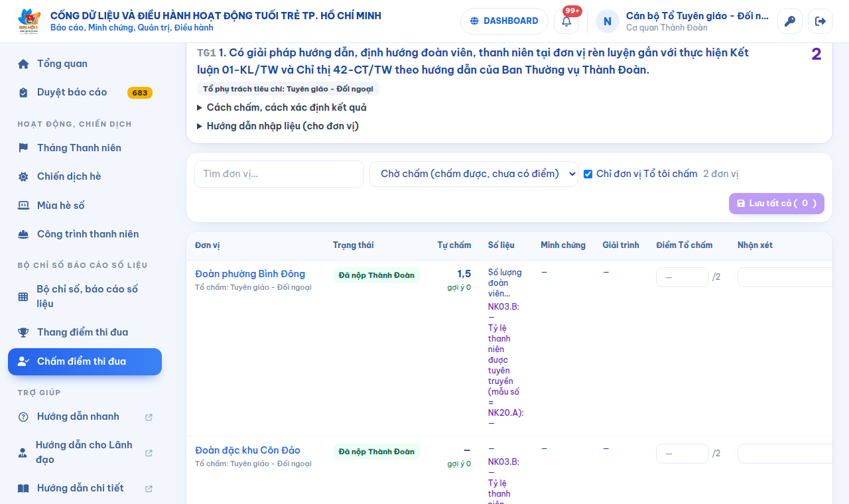This screenshot has height=504, width=849.
Task: Click the 'Lưu tất cả' save button
Action: 777,204
